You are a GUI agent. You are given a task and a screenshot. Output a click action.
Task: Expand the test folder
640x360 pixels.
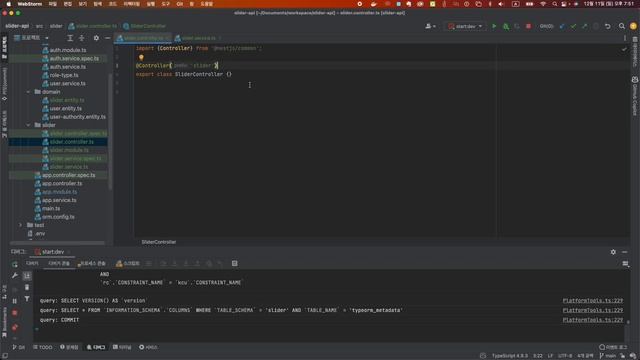(x=20, y=225)
